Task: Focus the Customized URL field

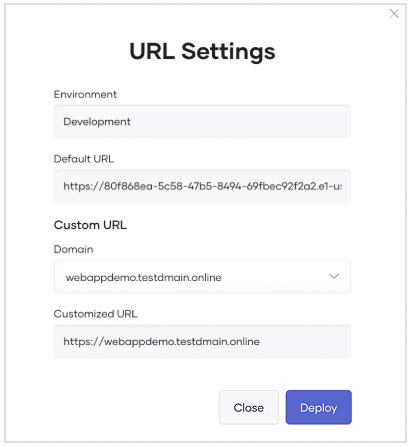Action: click(202, 342)
